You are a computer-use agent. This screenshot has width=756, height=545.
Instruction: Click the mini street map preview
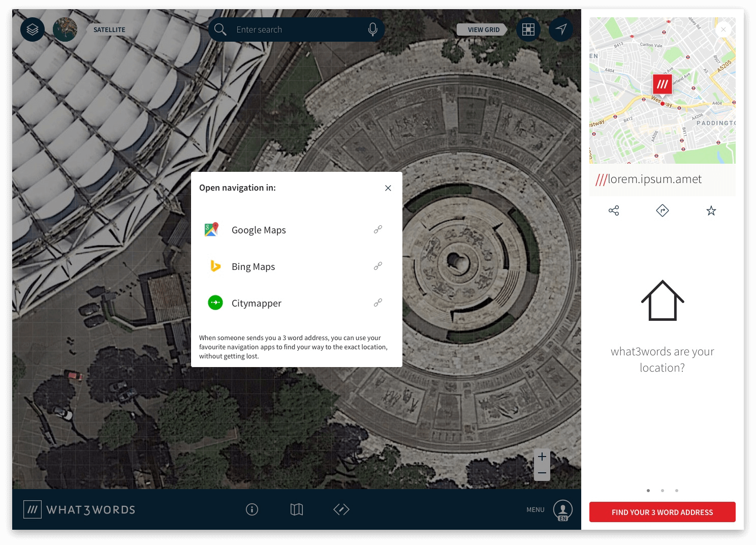pyautogui.click(x=663, y=90)
